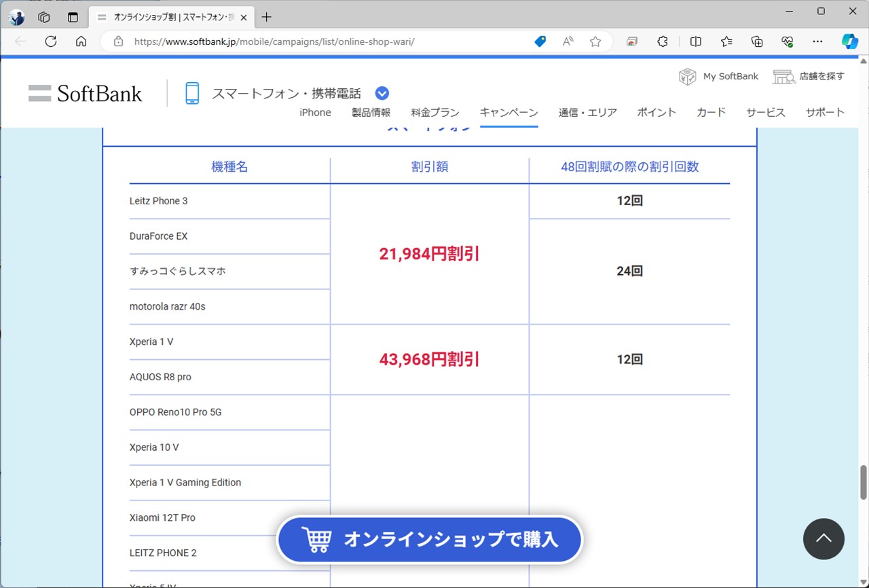View site information lock icon
Image resolution: width=869 pixels, height=588 pixels.
(x=119, y=41)
